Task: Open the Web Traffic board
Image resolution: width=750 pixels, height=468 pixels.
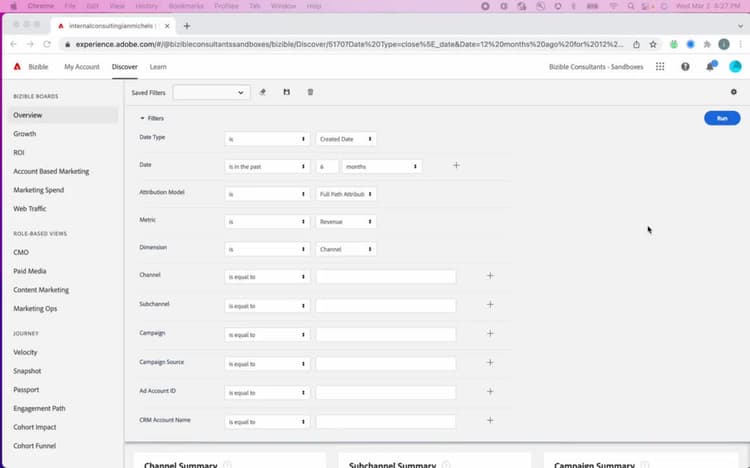Action: click(30, 209)
